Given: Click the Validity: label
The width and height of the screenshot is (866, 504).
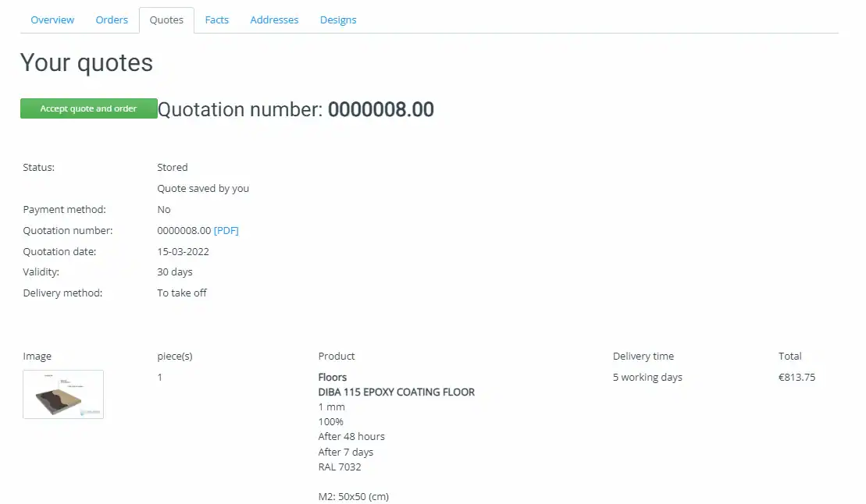Looking at the screenshot, I should 41,272.
